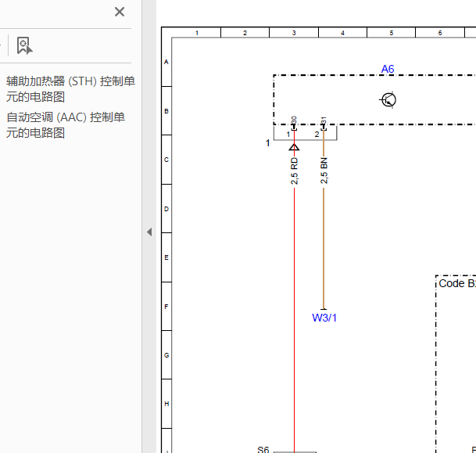Open the AAC automatic air conditioning circuit diagram bookmark
Image resolution: width=476 pixels, height=453 pixels.
pos(66,125)
